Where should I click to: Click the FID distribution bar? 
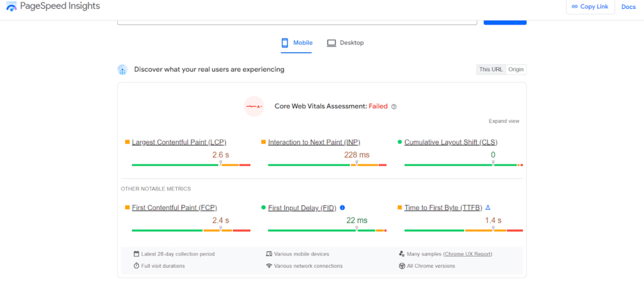(x=327, y=231)
